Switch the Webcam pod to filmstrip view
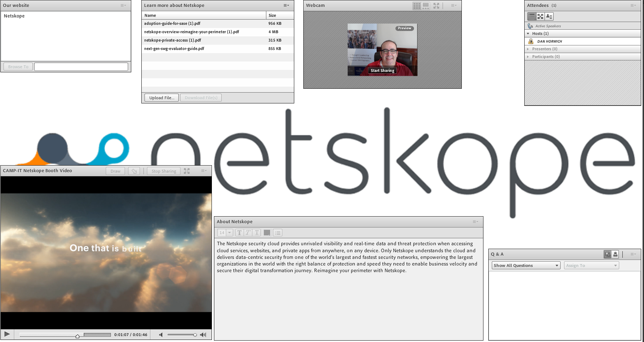This screenshot has width=644, height=342. click(425, 6)
